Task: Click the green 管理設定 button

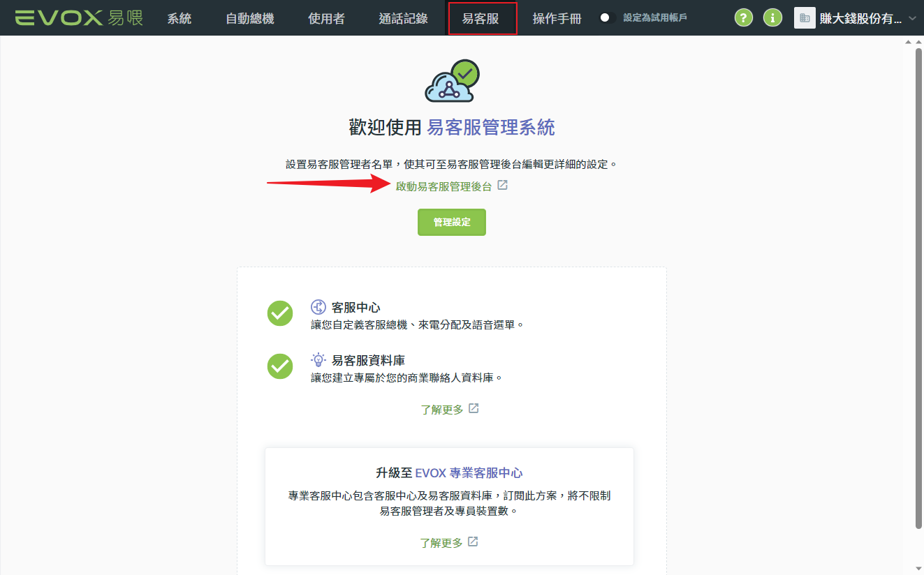Action: 452,223
